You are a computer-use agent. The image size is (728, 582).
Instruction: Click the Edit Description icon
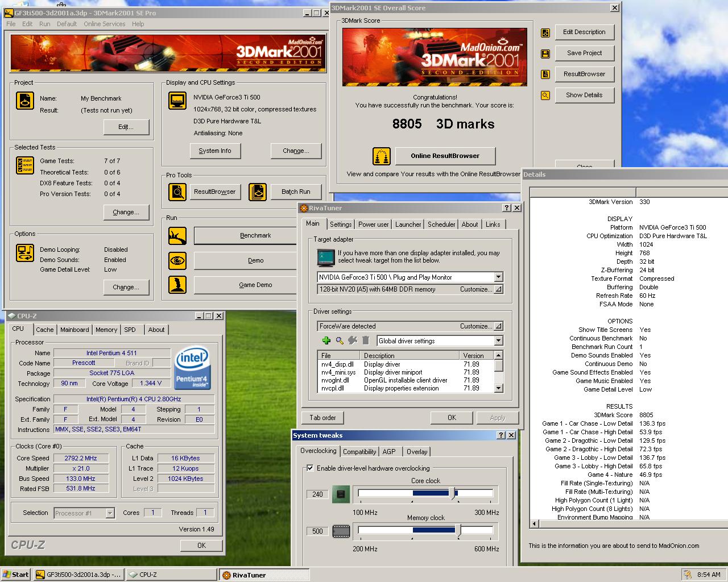[x=545, y=33]
